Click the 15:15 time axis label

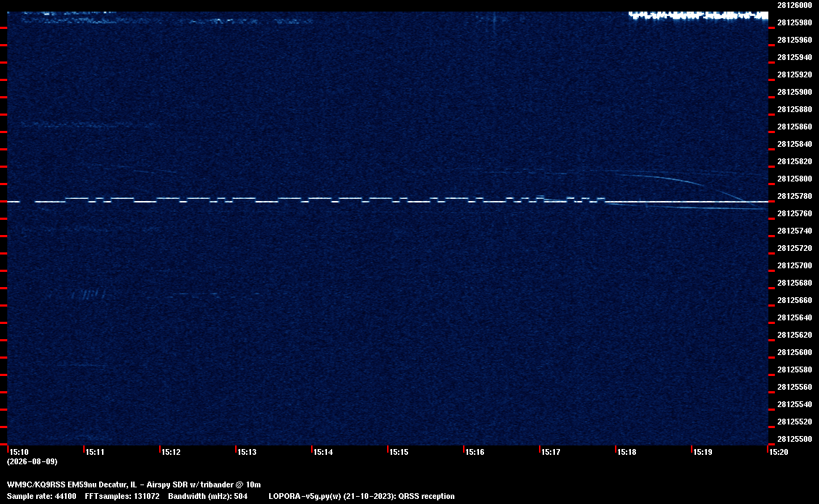[x=399, y=452]
